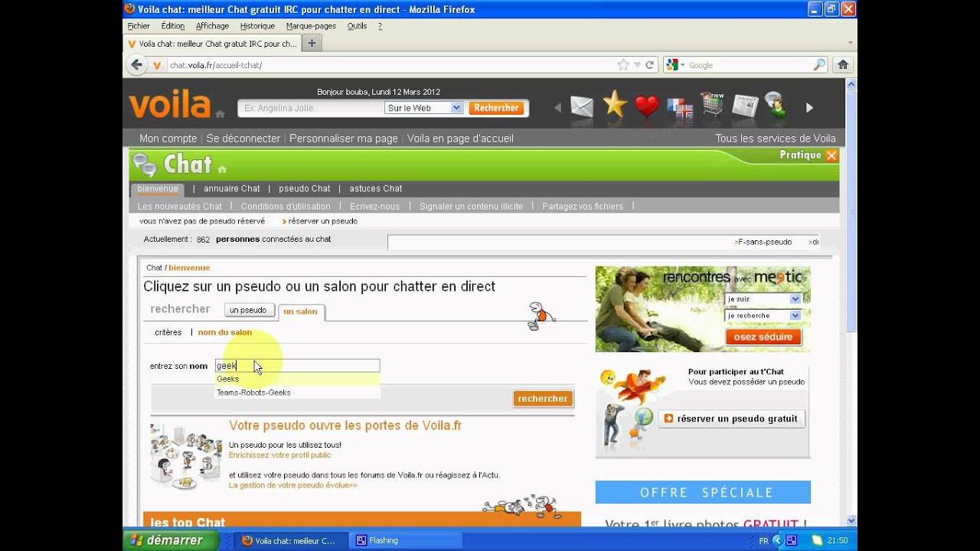The height and width of the screenshot is (551, 980).
Task: Switch to the Flashing taskbar window
Action: tap(404, 540)
